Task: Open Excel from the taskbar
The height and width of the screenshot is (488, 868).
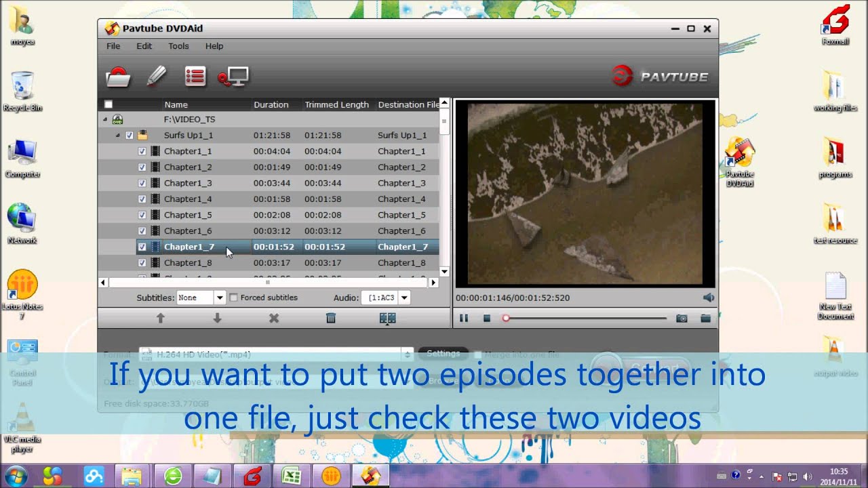Action: click(x=292, y=476)
